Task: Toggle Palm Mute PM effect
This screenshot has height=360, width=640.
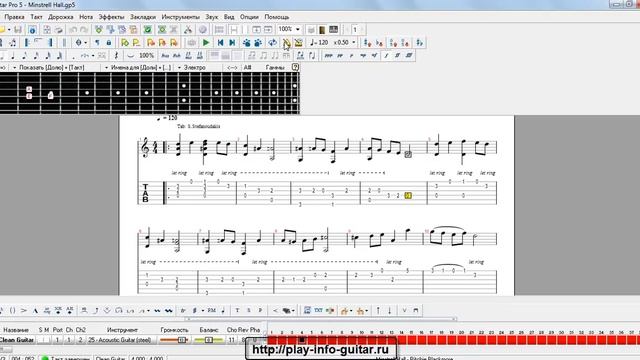Action: (211, 311)
